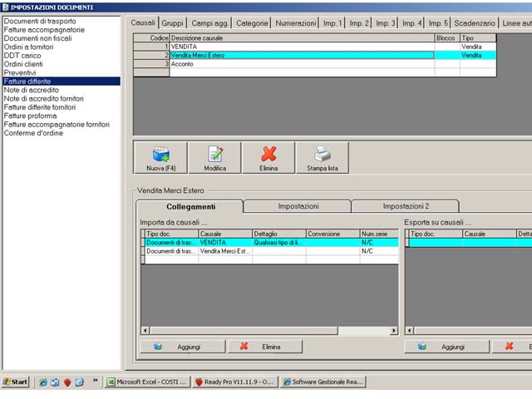Click left scroll arrow of export table
This screenshot has height=399, width=532.
410,331
